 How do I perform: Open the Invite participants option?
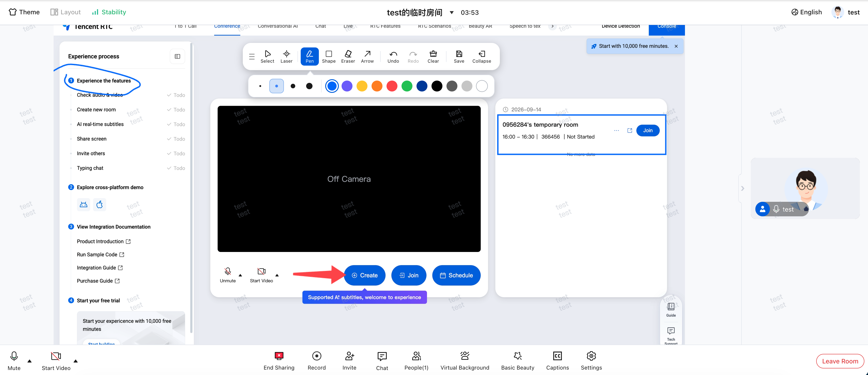(x=349, y=360)
